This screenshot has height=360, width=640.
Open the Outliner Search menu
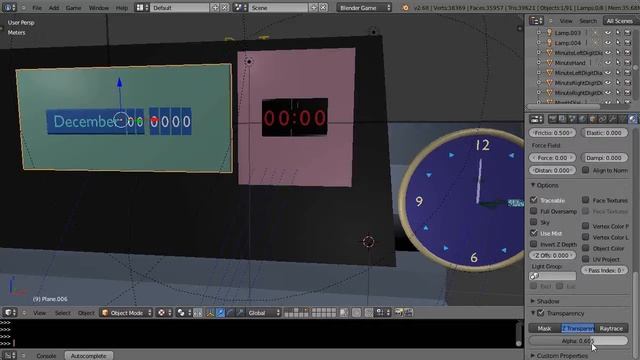pos(588,20)
